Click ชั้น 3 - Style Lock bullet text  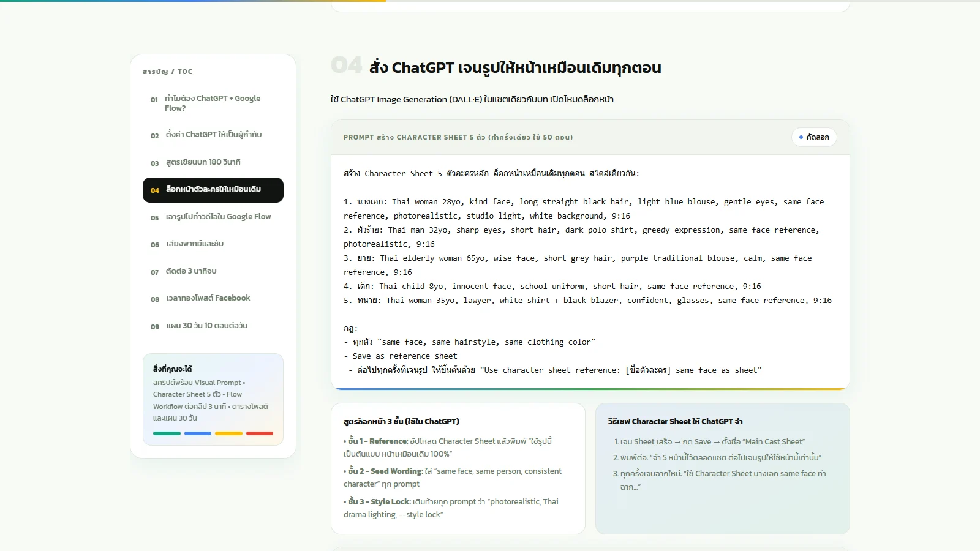point(451,508)
